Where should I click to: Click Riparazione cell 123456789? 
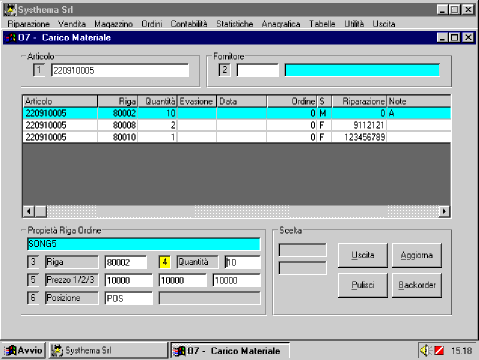(x=359, y=137)
